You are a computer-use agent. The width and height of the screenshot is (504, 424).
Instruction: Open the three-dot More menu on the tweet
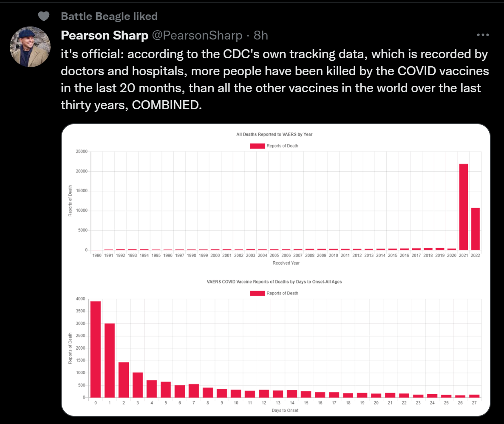tap(483, 35)
